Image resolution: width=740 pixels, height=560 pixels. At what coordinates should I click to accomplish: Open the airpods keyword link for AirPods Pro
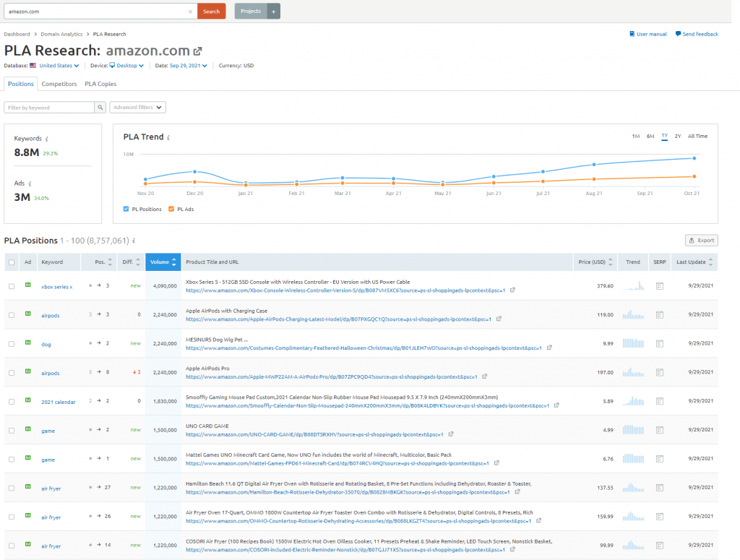[51, 373]
